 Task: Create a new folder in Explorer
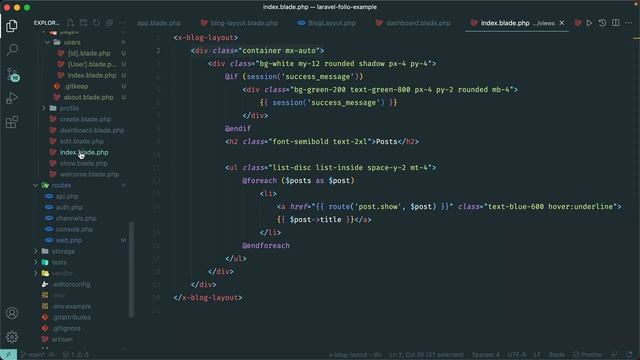[83, 23]
